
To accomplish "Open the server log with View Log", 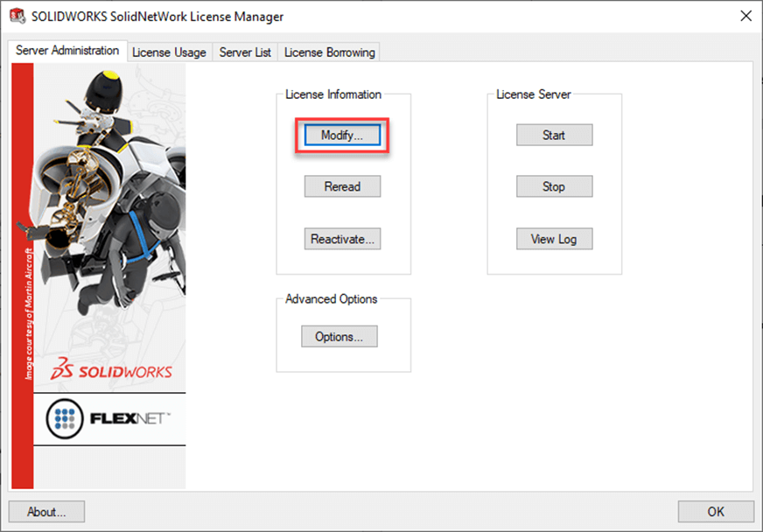I will pyautogui.click(x=554, y=238).
